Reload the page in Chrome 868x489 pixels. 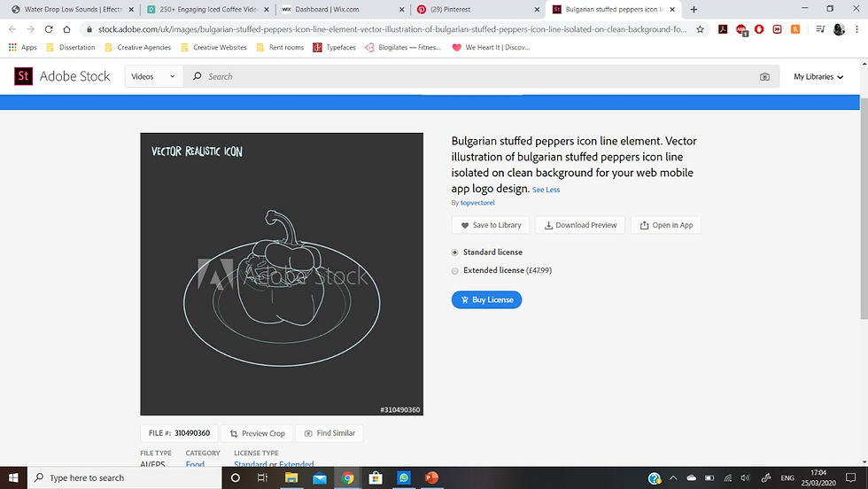coord(49,29)
